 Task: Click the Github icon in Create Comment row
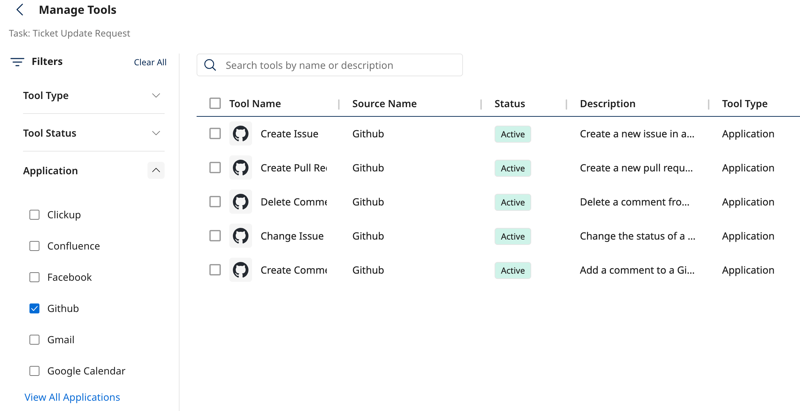tap(240, 270)
